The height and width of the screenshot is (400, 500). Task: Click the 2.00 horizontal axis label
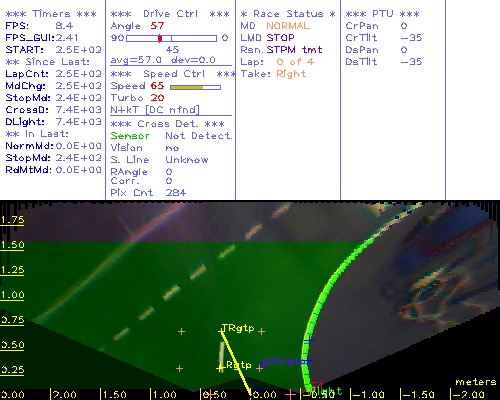tap(64, 395)
